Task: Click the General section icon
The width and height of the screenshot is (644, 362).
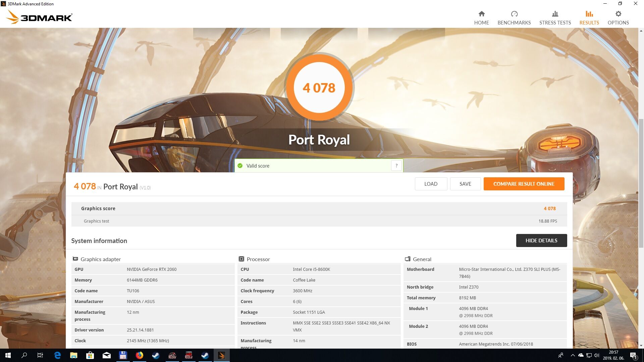Action: (x=408, y=259)
